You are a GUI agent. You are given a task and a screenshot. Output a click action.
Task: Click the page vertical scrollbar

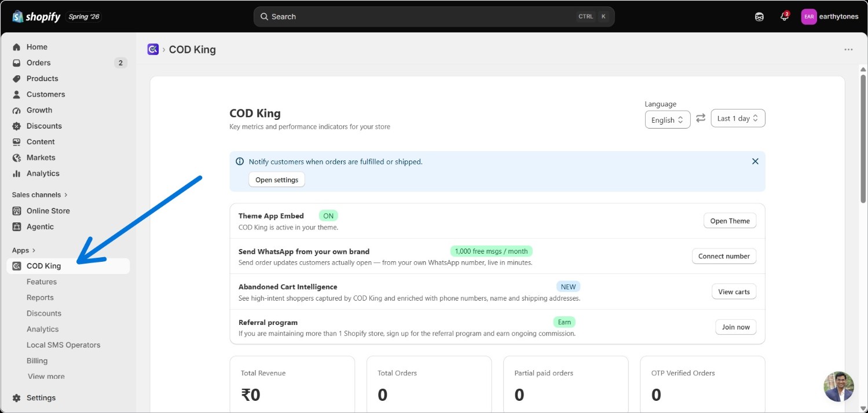[x=863, y=138]
